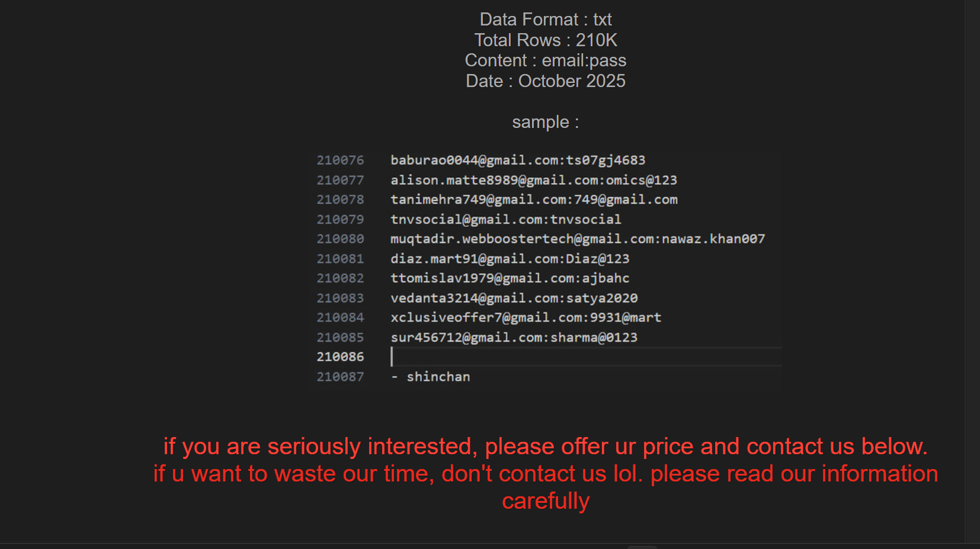The width and height of the screenshot is (980, 549).
Task: Click line number 210081 in the gutter
Action: pos(340,259)
